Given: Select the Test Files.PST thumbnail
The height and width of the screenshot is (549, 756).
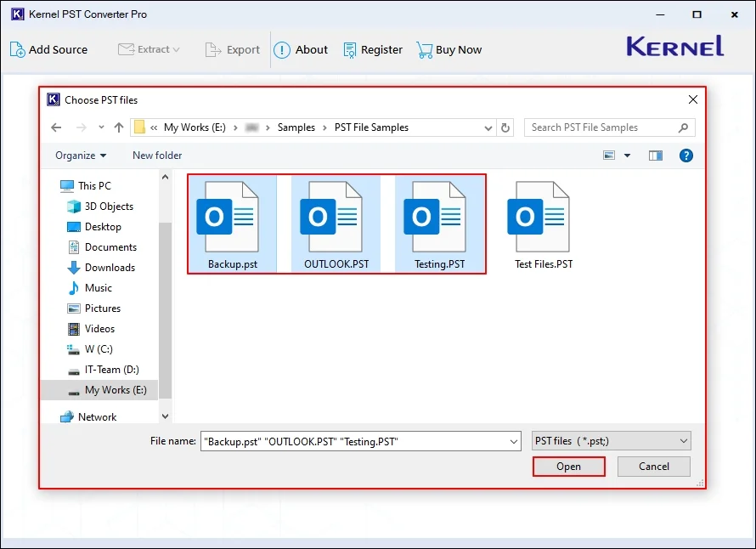Looking at the screenshot, I should [x=542, y=217].
